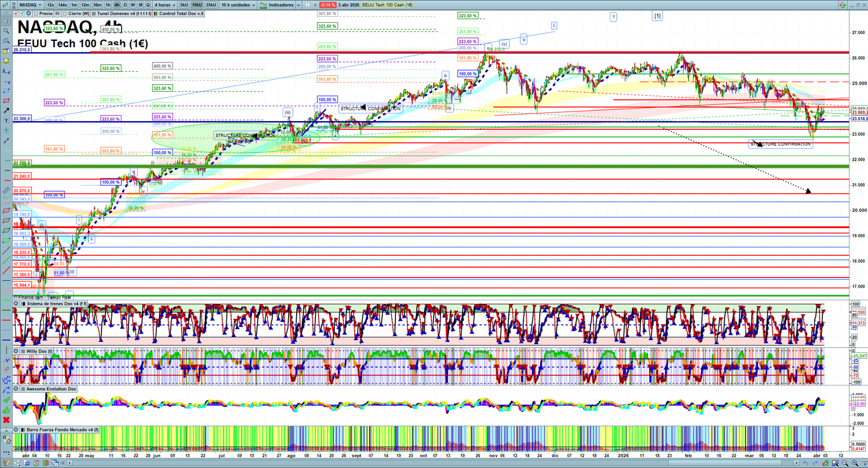Switch to the 144s timeframe
Viewport: 868px width, 468px height.
click(62, 5)
